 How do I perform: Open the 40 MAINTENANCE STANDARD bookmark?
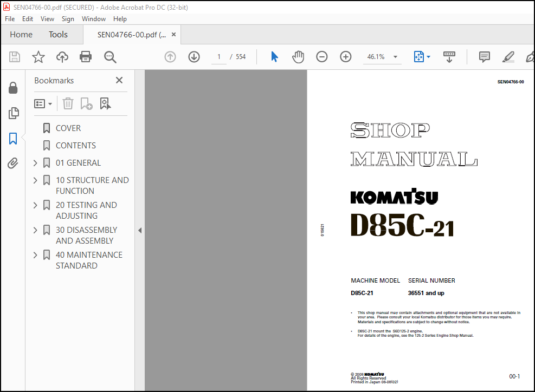tap(89, 260)
